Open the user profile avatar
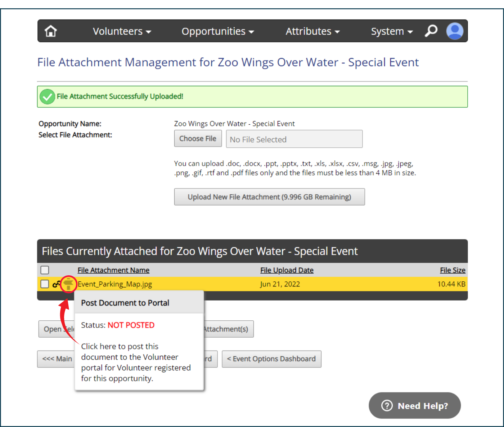This screenshot has height=427, width=504. click(x=455, y=31)
